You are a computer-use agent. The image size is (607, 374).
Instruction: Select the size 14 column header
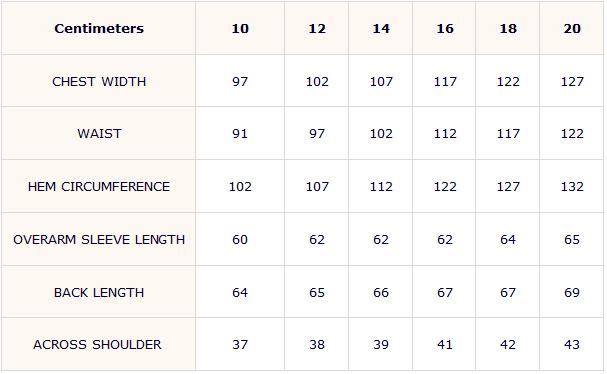[x=381, y=28]
